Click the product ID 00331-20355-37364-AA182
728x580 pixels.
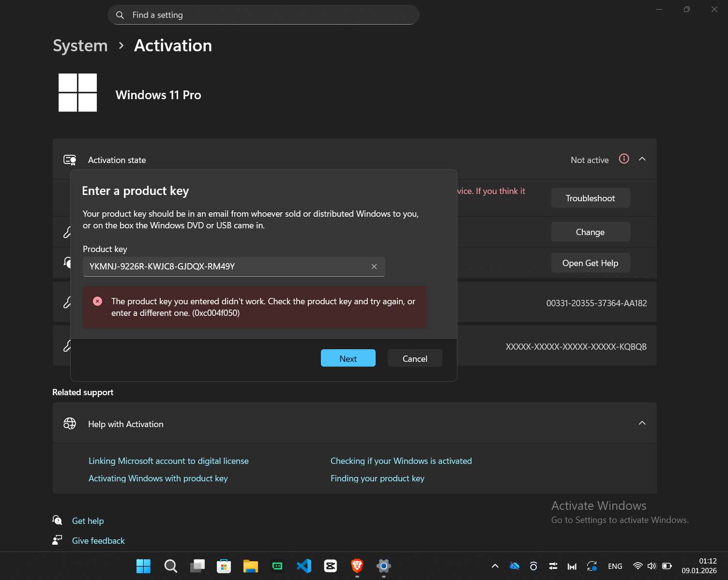tap(596, 303)
